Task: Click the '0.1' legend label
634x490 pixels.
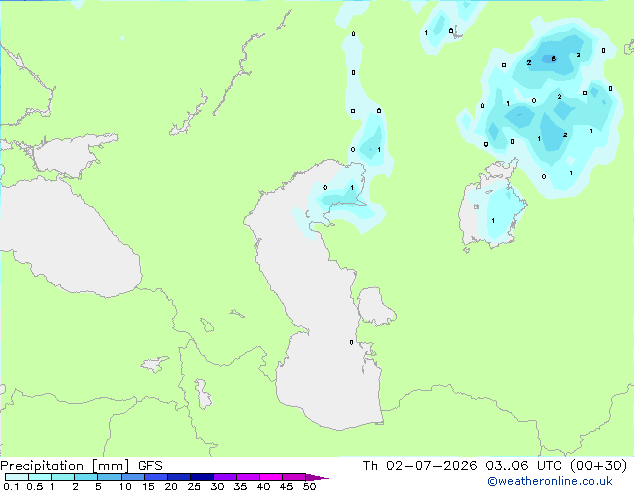Action: pyautogui.click(x=11, y=486)
